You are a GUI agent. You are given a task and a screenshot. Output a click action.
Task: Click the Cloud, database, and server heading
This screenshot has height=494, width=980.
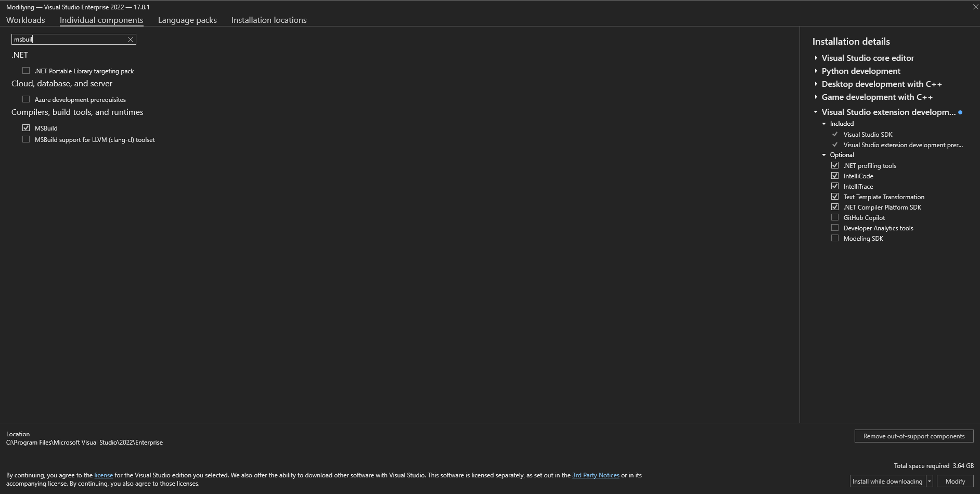62,83
